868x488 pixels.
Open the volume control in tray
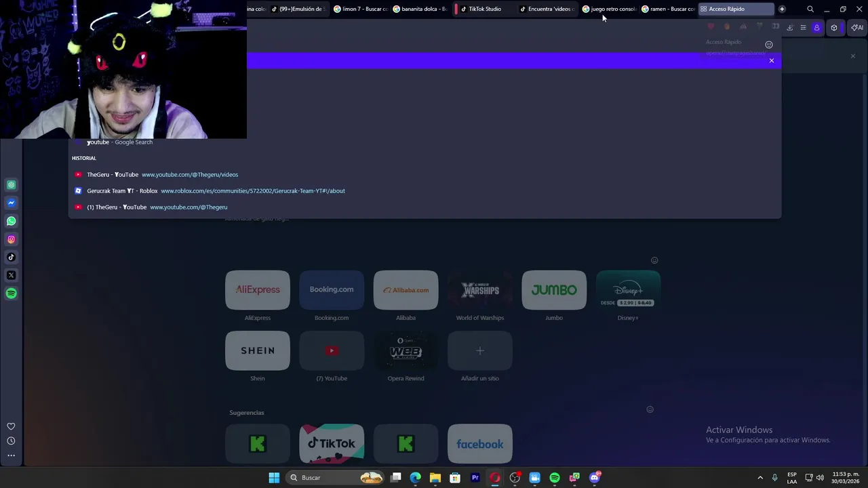click(820, 478)
